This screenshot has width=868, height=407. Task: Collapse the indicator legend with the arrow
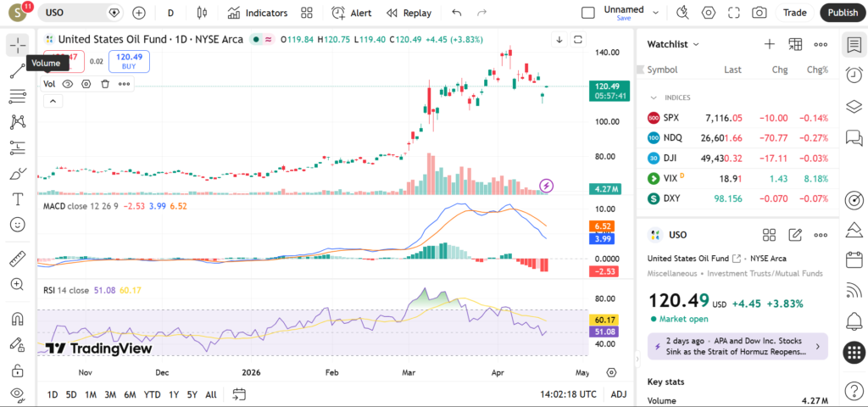click(x=52, y=101)
